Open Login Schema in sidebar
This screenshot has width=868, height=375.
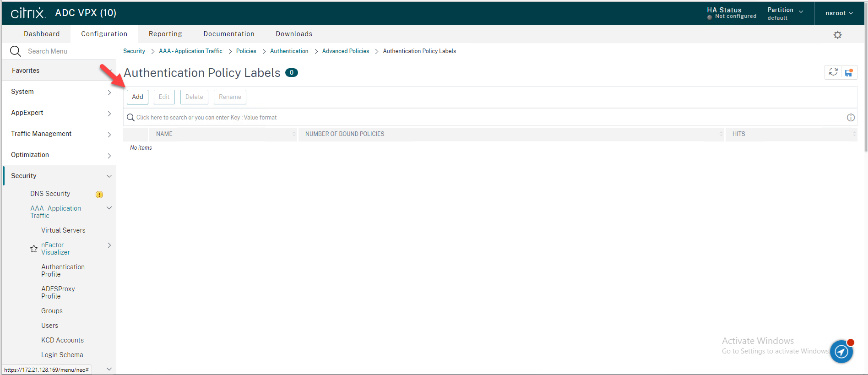(x=62, y=355)
